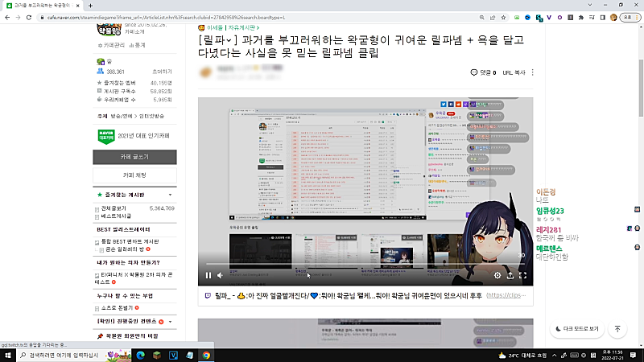Click the BEST 빌리스트레이터 section header

point(123,229)
